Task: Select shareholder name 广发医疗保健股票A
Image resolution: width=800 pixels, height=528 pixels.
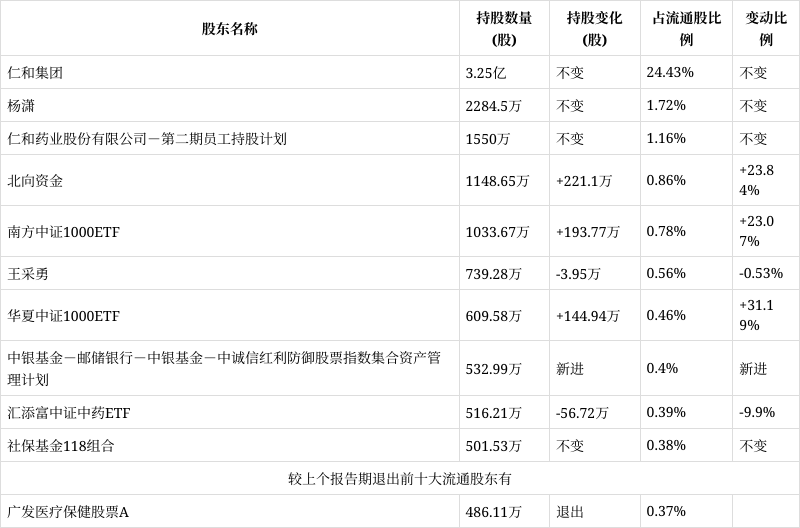Action: click(x=68, y=512)
